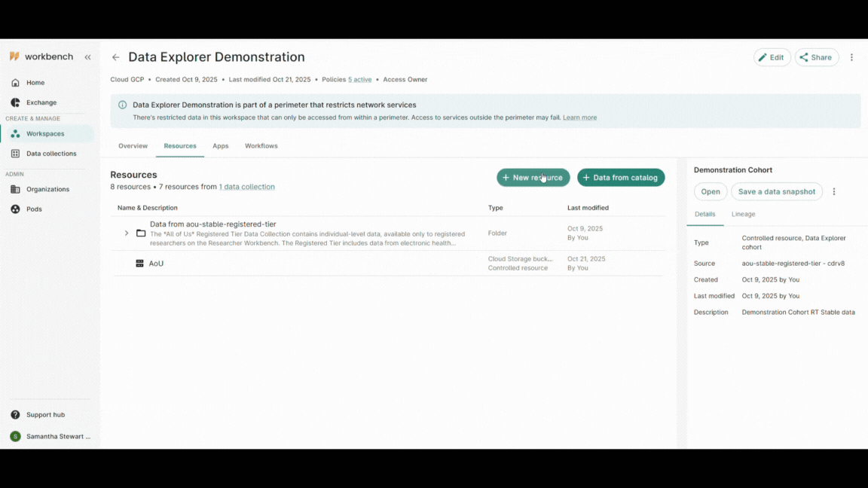Open Organizations in the sidebar
The image size is (868, 488).
pyautogui.click(x=47, y=189)
